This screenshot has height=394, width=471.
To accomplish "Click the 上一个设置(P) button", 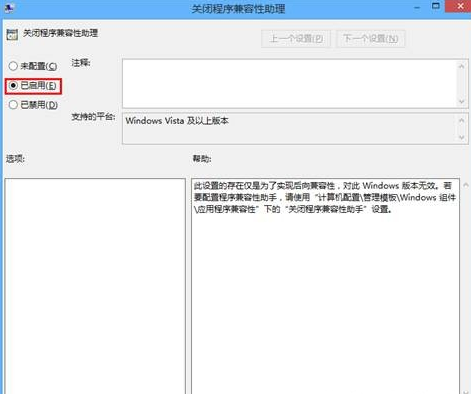I will pos(296,39).
